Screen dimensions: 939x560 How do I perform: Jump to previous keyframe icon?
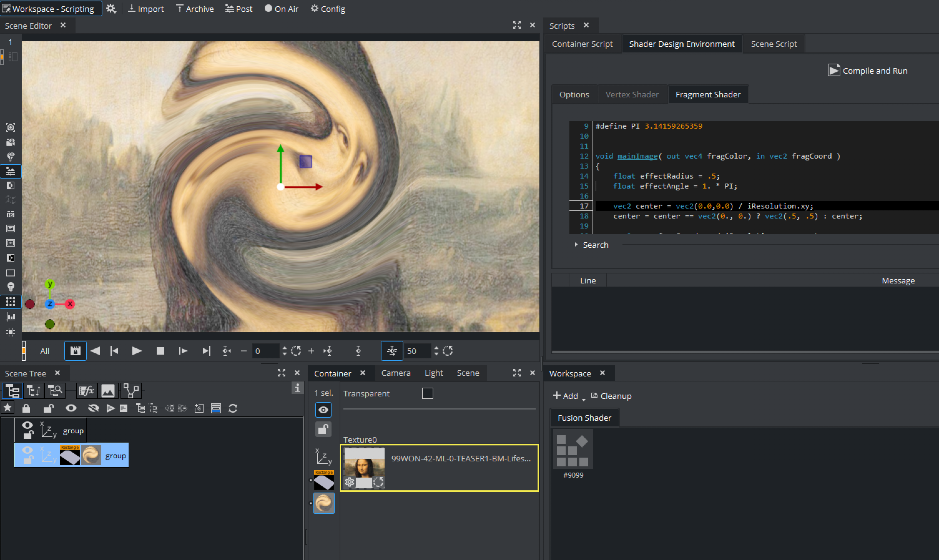coord(226,351)
